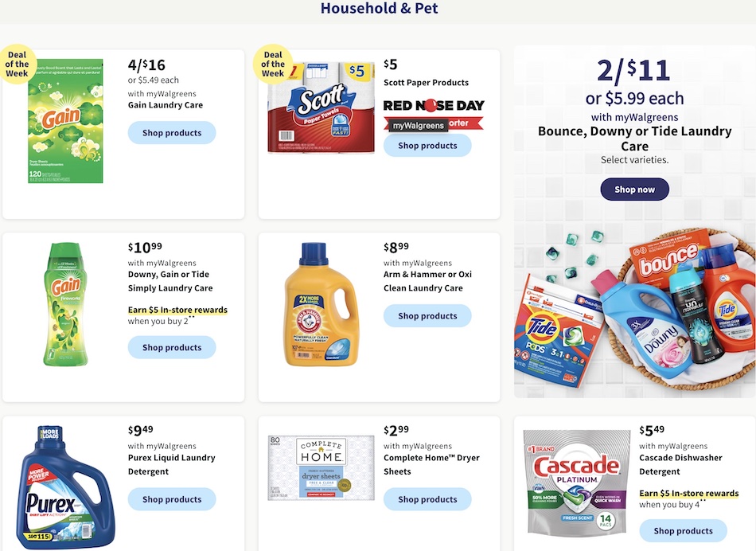Image resolution: width=756 pixels, height=551 pixels.
Task: Shop products for Arm & Hammer Laundry Care
Action: point(427,316)
